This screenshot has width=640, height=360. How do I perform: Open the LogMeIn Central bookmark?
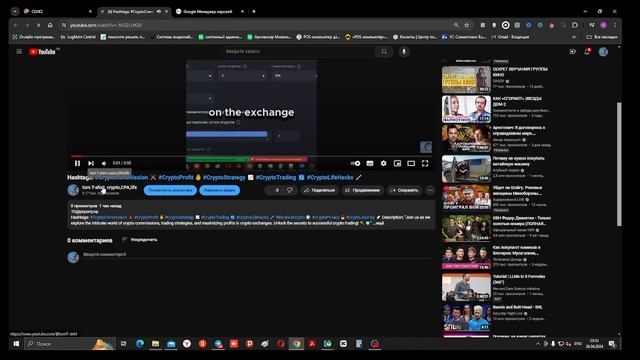click(78, 37)
